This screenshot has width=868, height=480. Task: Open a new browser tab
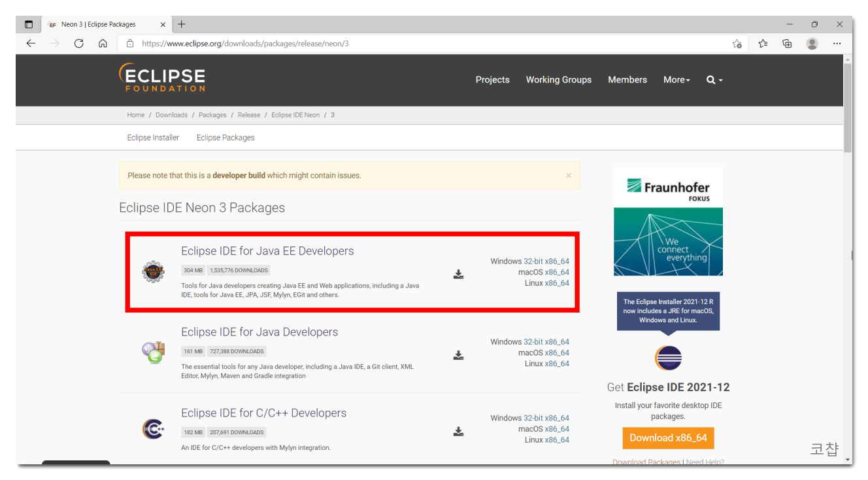coord(182,24)
